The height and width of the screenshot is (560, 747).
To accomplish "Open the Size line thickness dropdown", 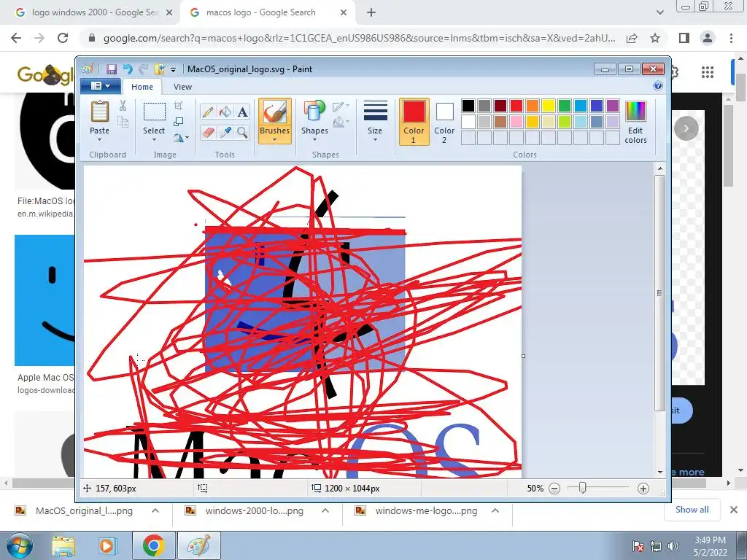I will tap(375, 121).
